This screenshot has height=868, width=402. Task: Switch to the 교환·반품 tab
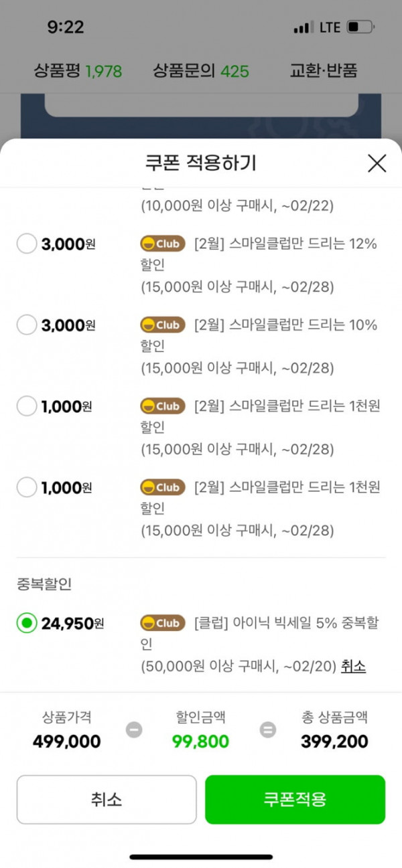(x=324, y=70)
